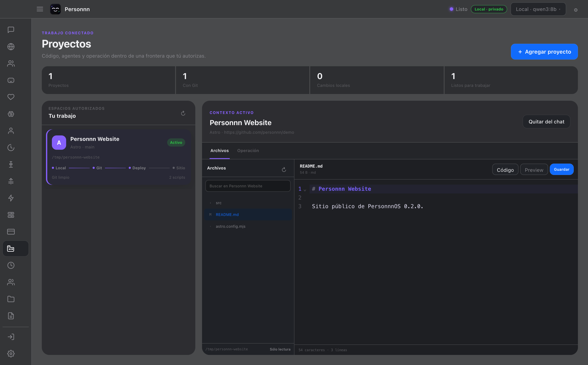Open the small gear icon in top bar
The image size is (588, 365).
click(576, 10)
